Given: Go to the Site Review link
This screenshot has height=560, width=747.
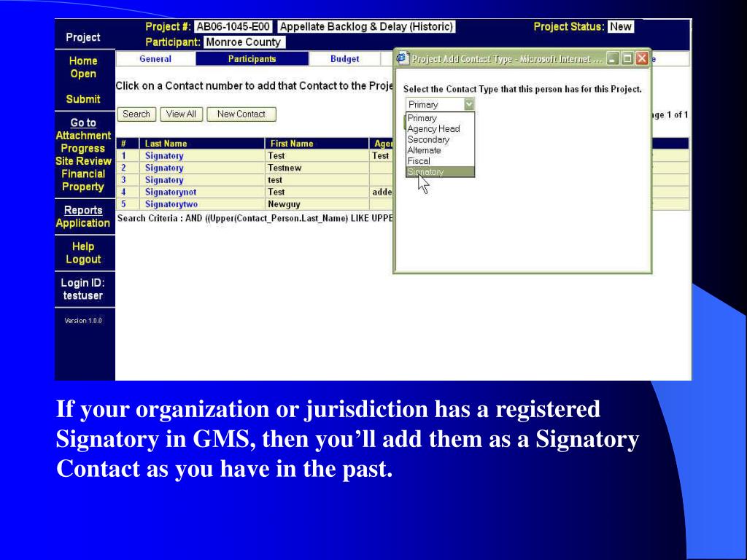Looking at the screenshot, I should pos(83,161).
